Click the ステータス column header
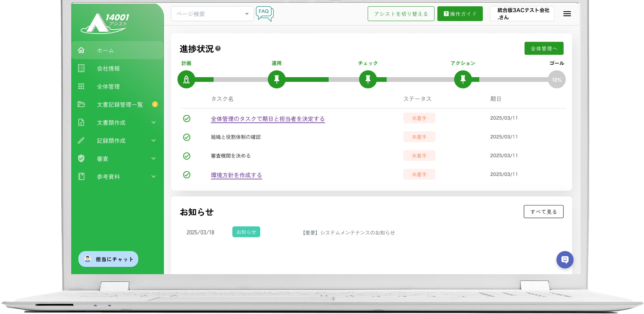The width and height of the screenshot is (644, 314). [x=417, y=99]
